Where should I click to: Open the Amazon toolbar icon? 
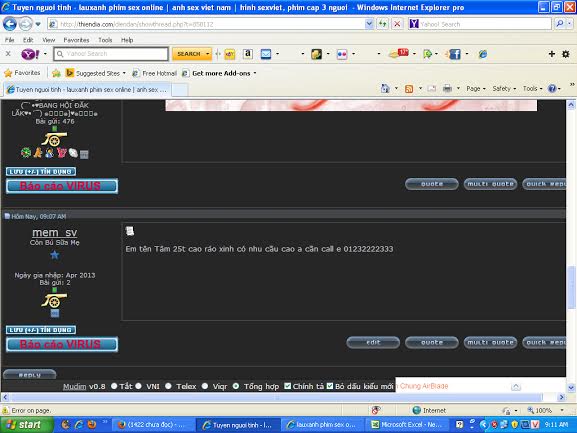point(248,54)
